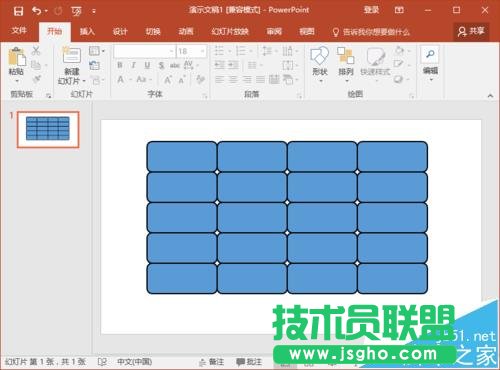This screenshot has width=500, height=370.
Task: Open the 视图 (View) tab
Action: tap(307, 31)
